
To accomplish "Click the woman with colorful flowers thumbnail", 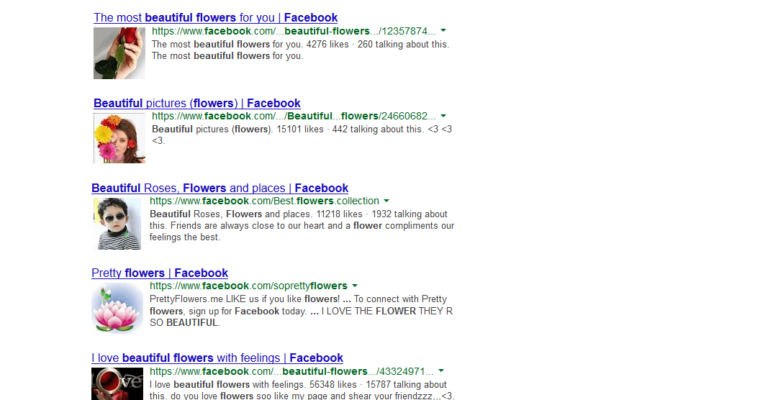I will coord(119,138).
